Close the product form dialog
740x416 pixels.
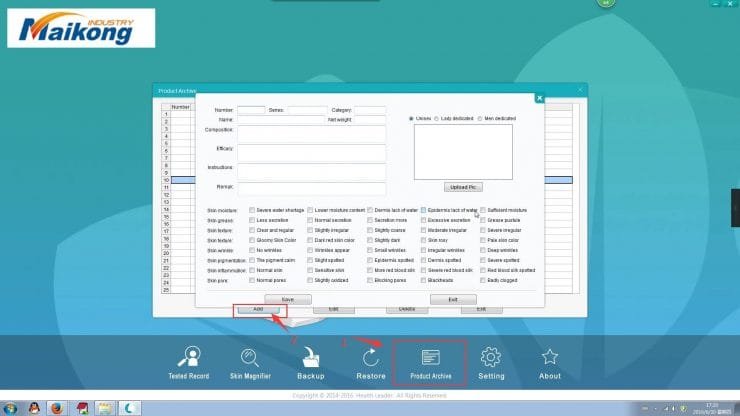[x=539, y=98]
